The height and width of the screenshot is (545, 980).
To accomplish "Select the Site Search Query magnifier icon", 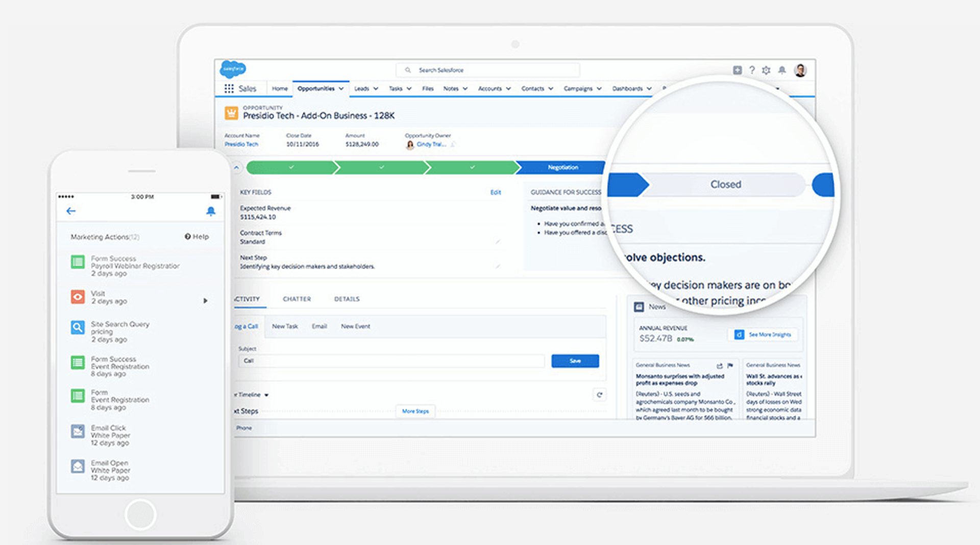I will click(x=77, y=327).
